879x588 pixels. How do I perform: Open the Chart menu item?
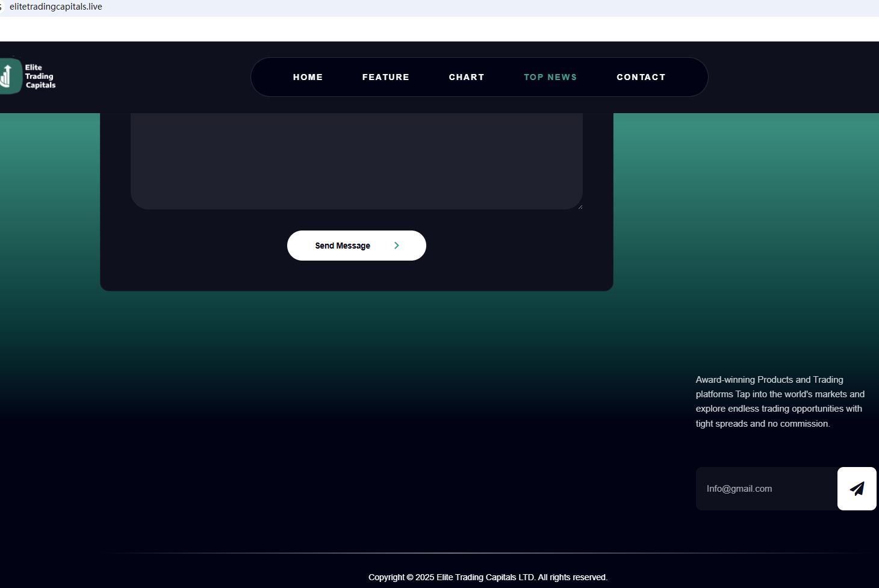pyautogui.click(x=467, y=77)
